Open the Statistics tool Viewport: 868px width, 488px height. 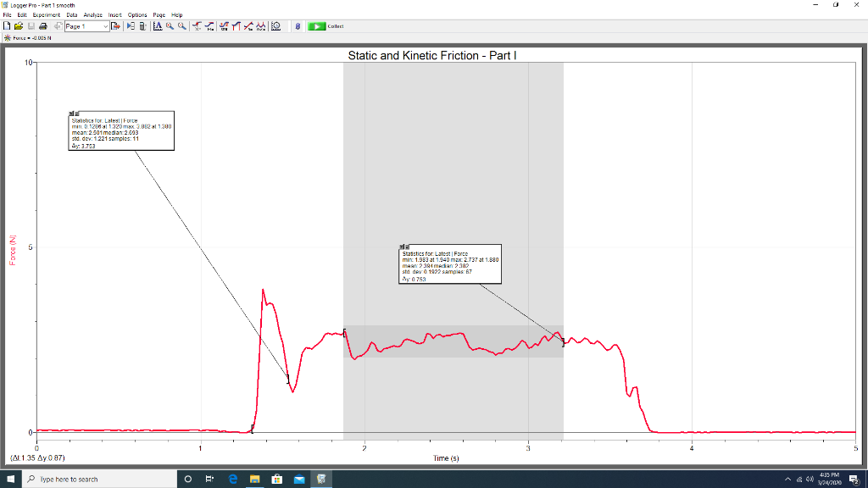coord(224,25)
